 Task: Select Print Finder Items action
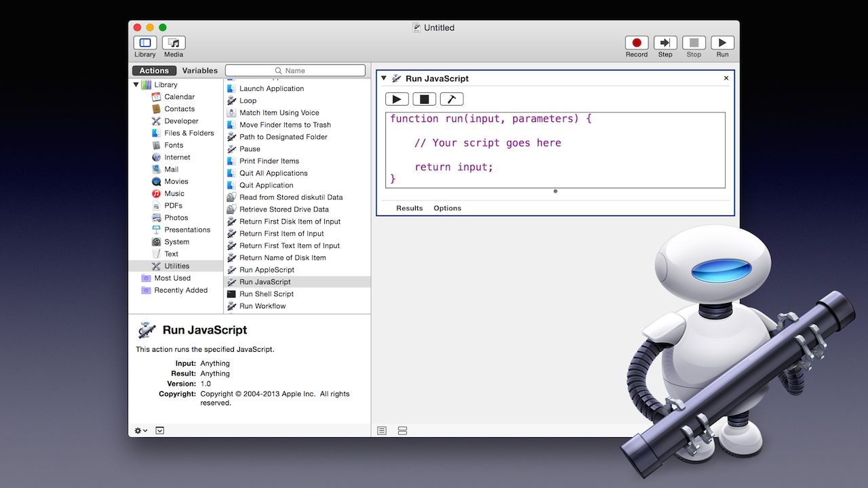pyautogui.click(x=269, y=161)
